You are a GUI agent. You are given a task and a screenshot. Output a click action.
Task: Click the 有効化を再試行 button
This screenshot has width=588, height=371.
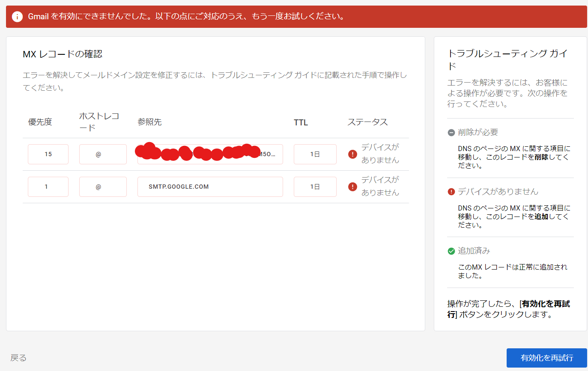[x=547, y=358]
